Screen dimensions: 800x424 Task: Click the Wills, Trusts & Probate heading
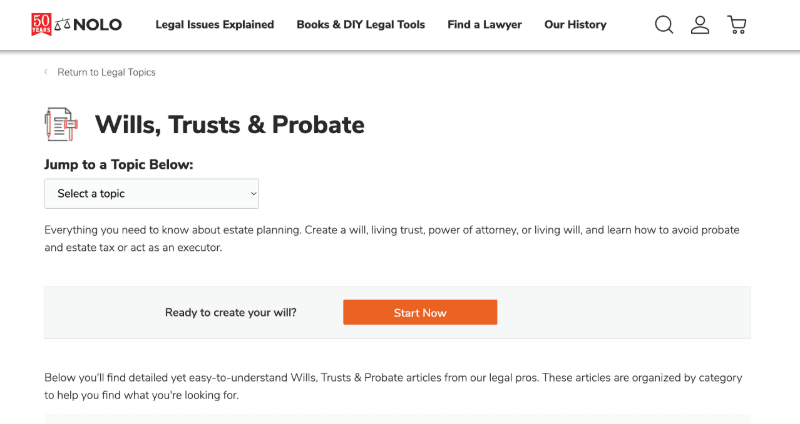coord(229,125)
